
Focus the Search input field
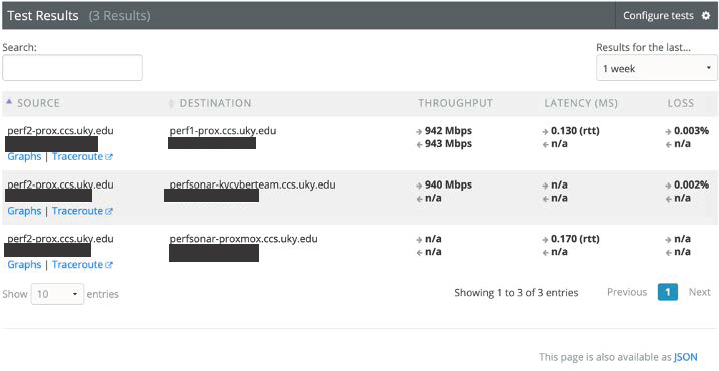pyautogui.click(x=72, y=68)
